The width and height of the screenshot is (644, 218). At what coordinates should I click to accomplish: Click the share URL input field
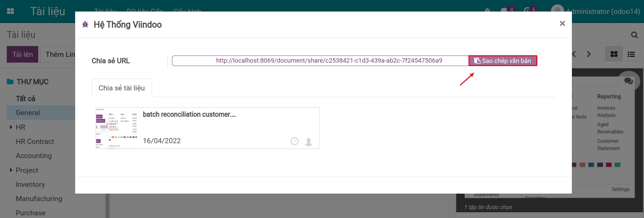[320, 61]
